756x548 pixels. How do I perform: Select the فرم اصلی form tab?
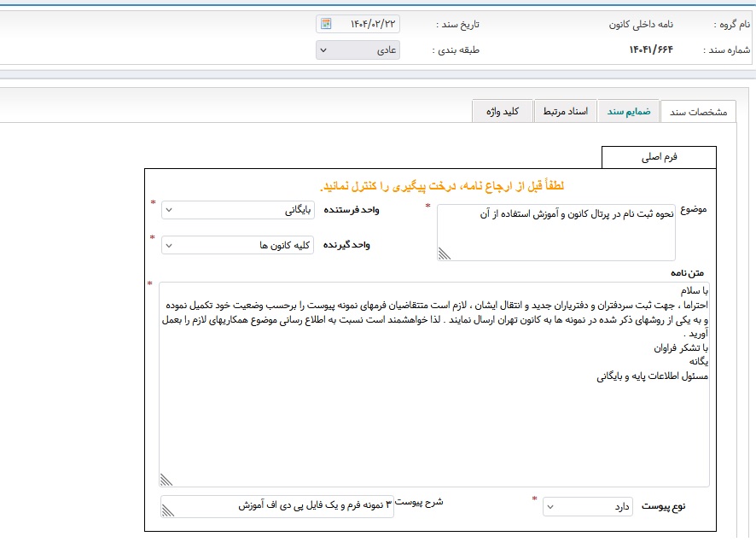(659, 158)
